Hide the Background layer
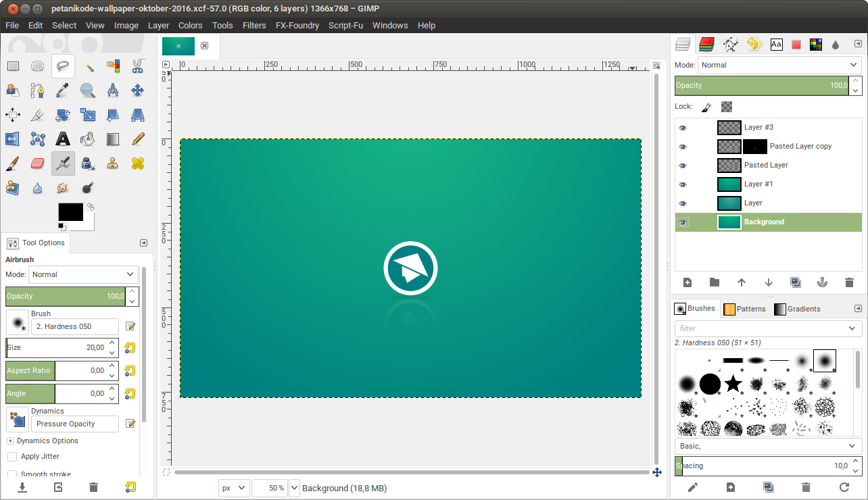 click(683, 222)
